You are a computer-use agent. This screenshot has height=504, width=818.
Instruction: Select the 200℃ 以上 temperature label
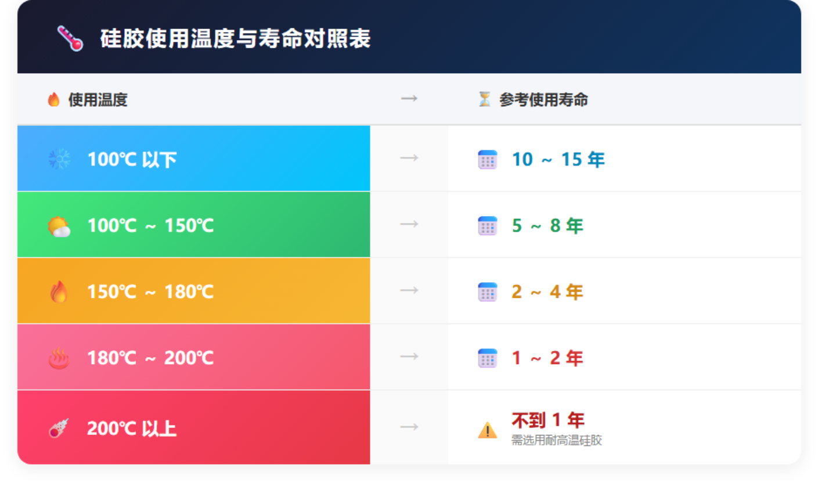(x=132, y=429)
